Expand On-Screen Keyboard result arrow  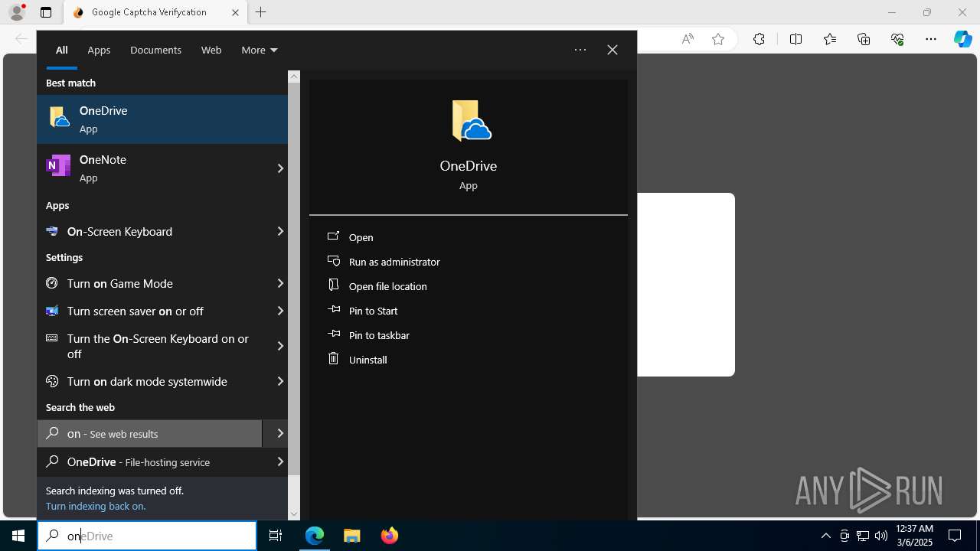tap(280, 231)
